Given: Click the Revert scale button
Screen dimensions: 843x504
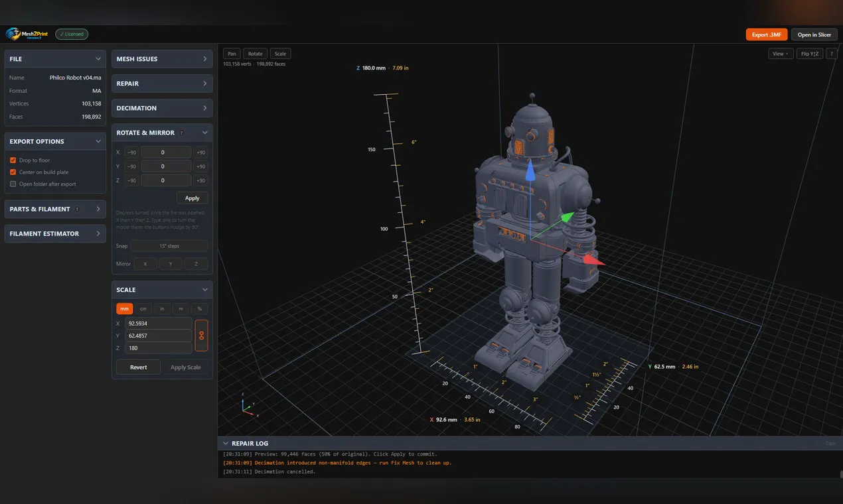Looking at the screenshot, I should [138, 367].
